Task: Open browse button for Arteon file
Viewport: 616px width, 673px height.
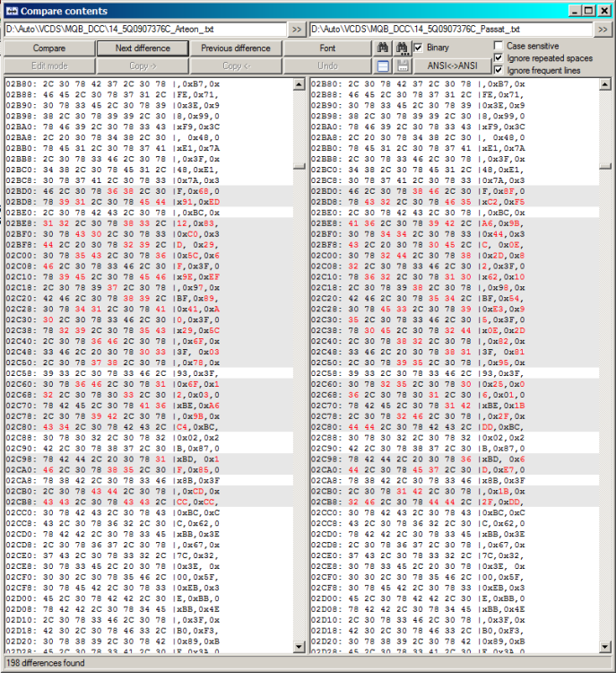Action: (297, 30)
